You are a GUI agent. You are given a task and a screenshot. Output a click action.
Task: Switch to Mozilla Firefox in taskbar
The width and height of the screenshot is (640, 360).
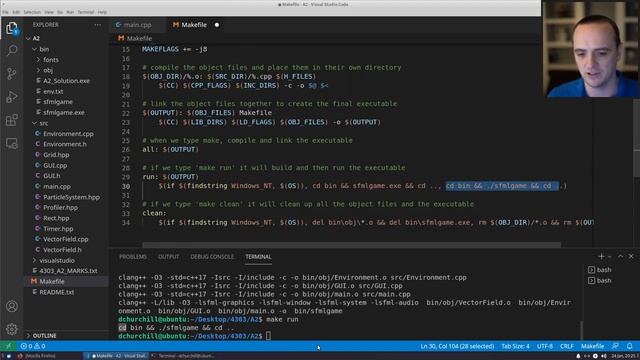pyautogui.click(x=40, y=356)
